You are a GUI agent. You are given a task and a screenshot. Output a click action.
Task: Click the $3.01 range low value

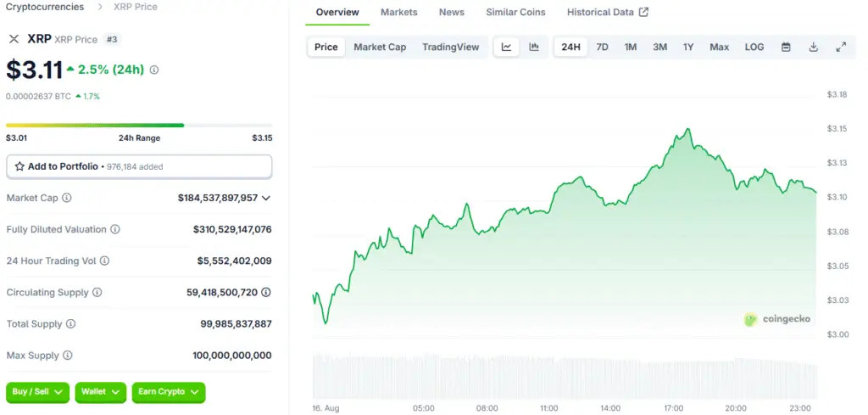[17, 138]
